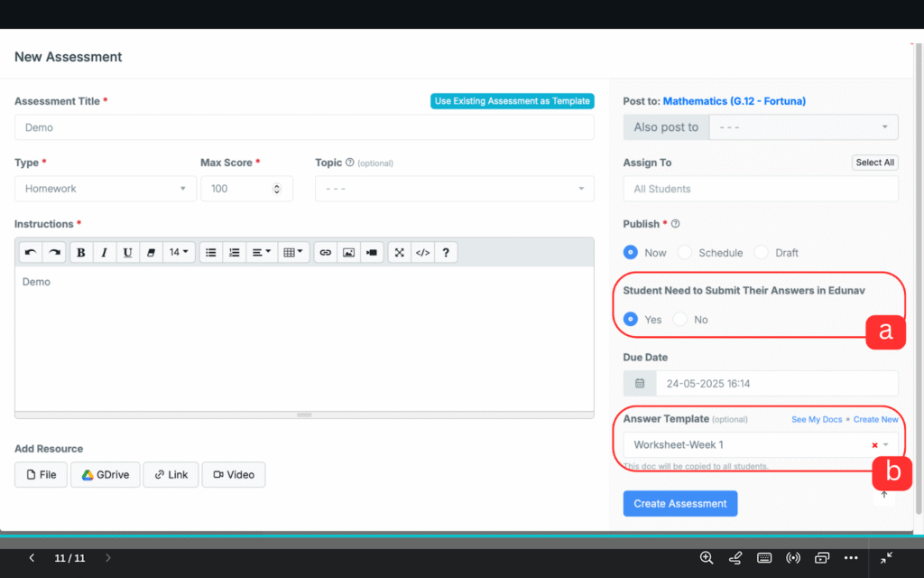This screenshot has width=924, height=578.
Task: Toggle bold formatting in the Instructions editor
Action: (x=81, y=253)
